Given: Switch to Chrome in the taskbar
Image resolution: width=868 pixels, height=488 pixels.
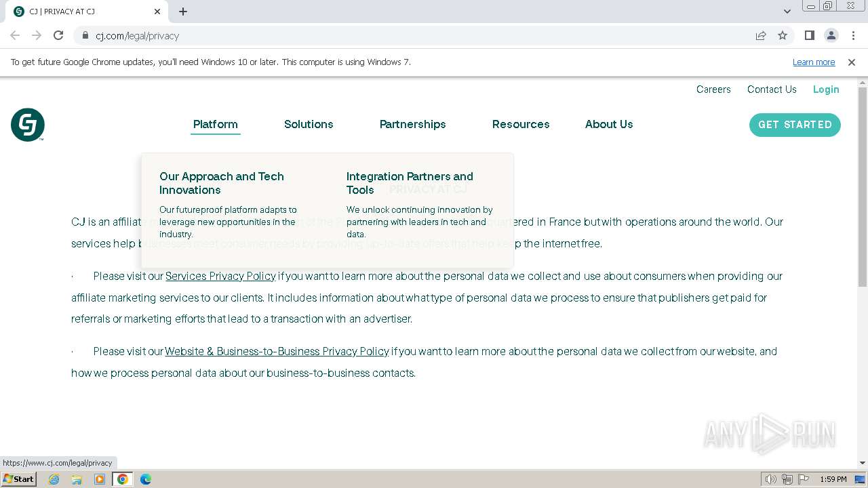Looking at the screenshot, I should [x=123, y=479].
